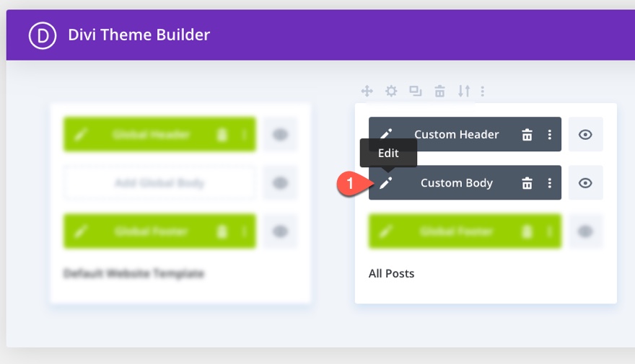Click the green Global Header in default template

(159, 134)
